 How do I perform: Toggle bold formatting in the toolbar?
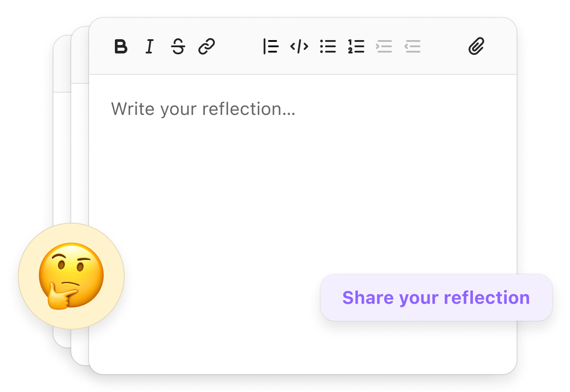click(x=121, y=46)
